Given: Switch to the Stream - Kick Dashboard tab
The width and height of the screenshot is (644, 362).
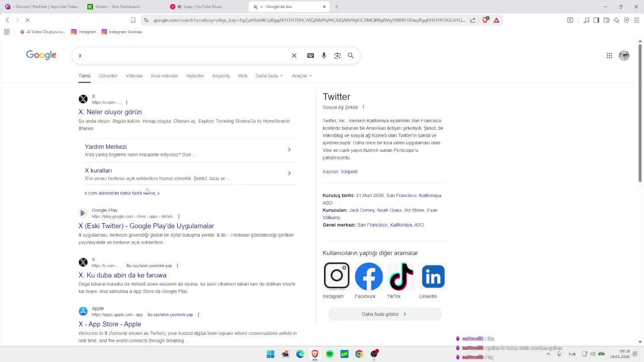Looking at the screenshot, I should point(123,7).
